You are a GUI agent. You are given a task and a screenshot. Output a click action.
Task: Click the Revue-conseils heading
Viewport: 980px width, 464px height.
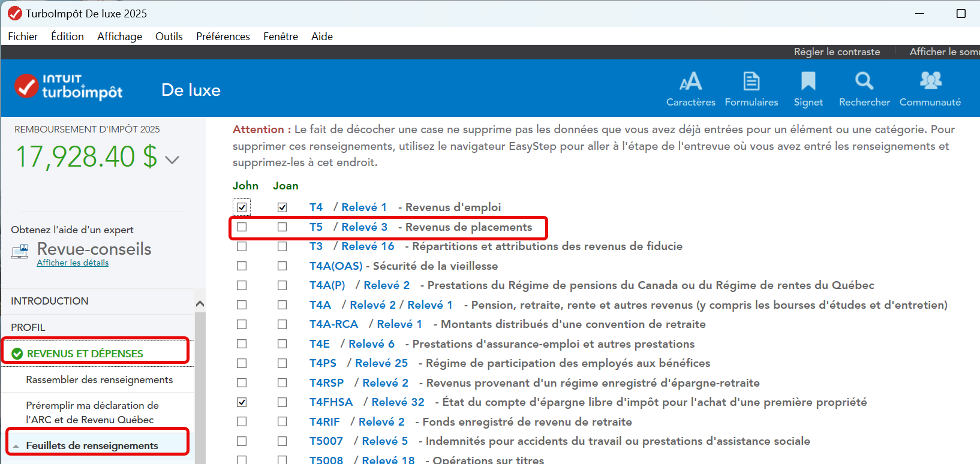pos(94,249)
